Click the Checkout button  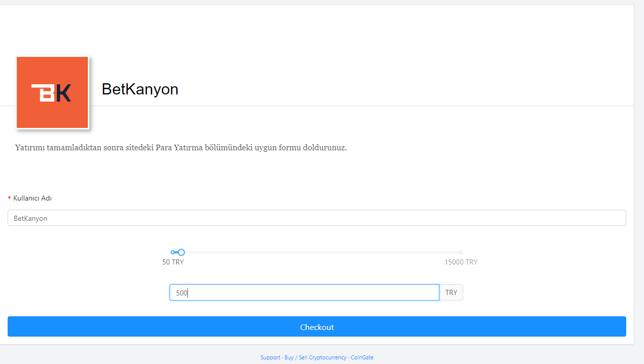(317, 326)
